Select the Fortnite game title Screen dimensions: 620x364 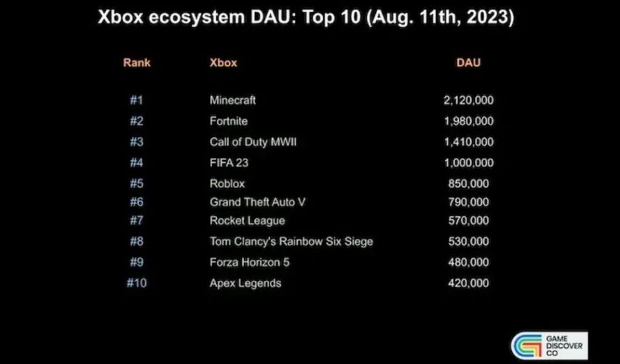coord(229,121)
